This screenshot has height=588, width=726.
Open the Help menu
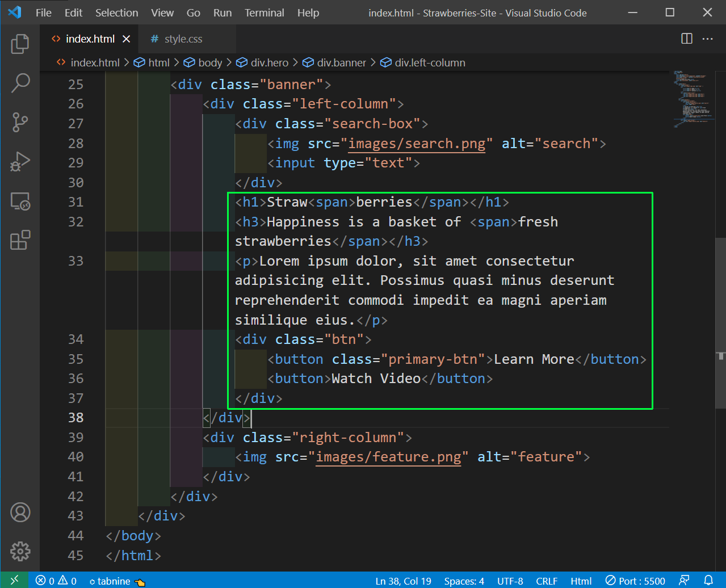308,12
